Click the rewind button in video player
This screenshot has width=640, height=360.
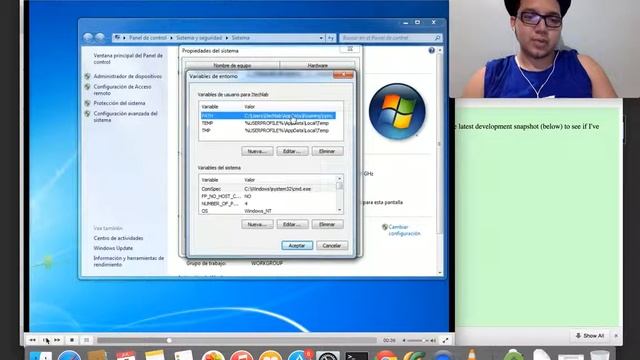[x=32, y=340]
